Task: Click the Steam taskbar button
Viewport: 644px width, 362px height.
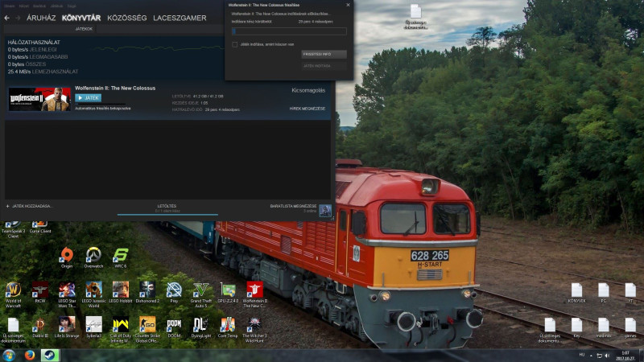Action: [x=50, y=355]
